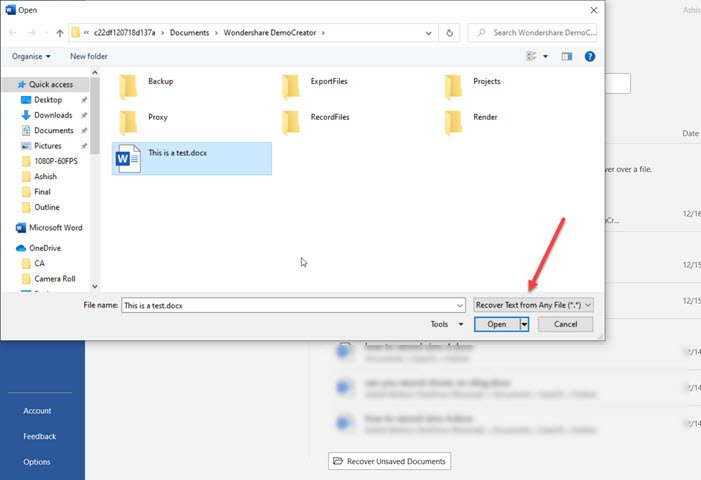Open the Organise menu

pyautogui.click(x=31, y=56)
